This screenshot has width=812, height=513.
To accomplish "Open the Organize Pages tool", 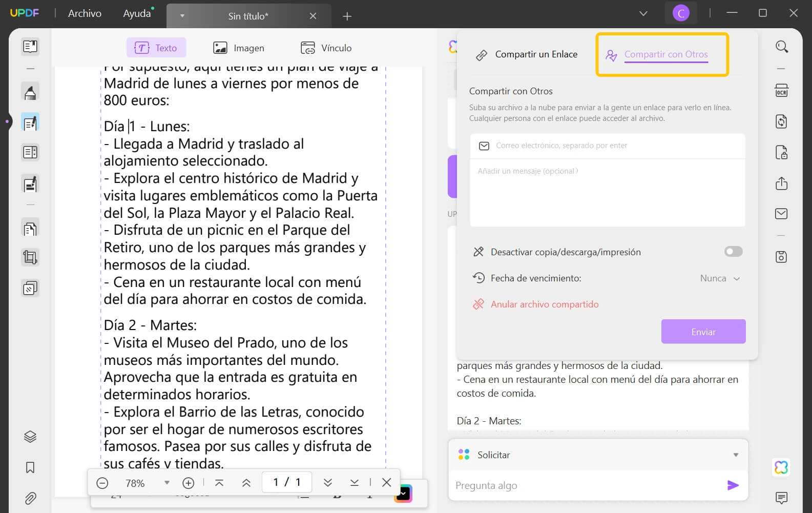I will pyautogui.click(x=30, y=228).
